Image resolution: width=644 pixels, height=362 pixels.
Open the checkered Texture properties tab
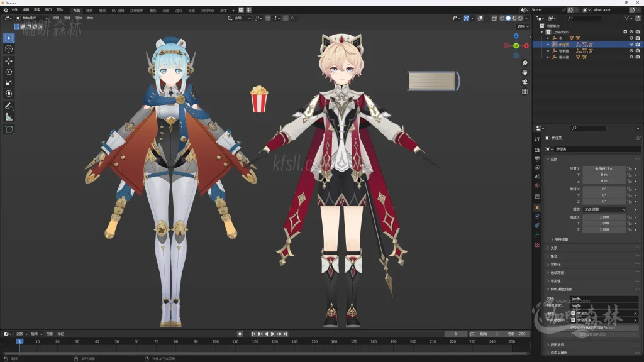537,245
